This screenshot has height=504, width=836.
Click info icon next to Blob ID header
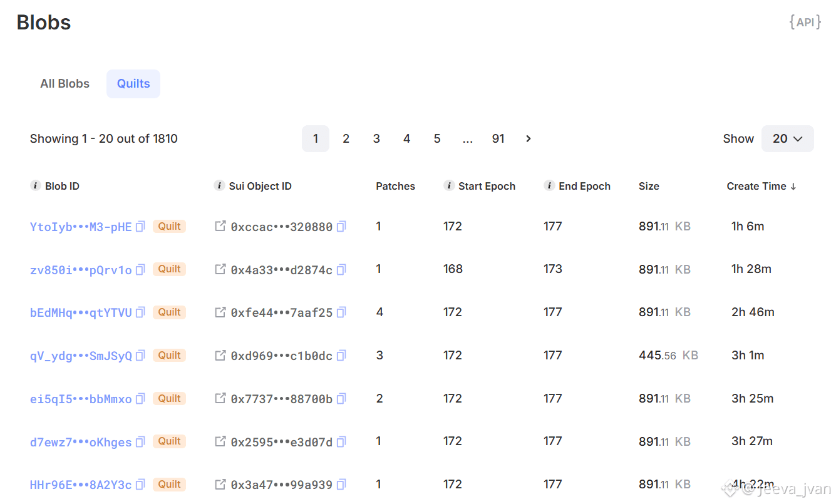tap(36, 186)
